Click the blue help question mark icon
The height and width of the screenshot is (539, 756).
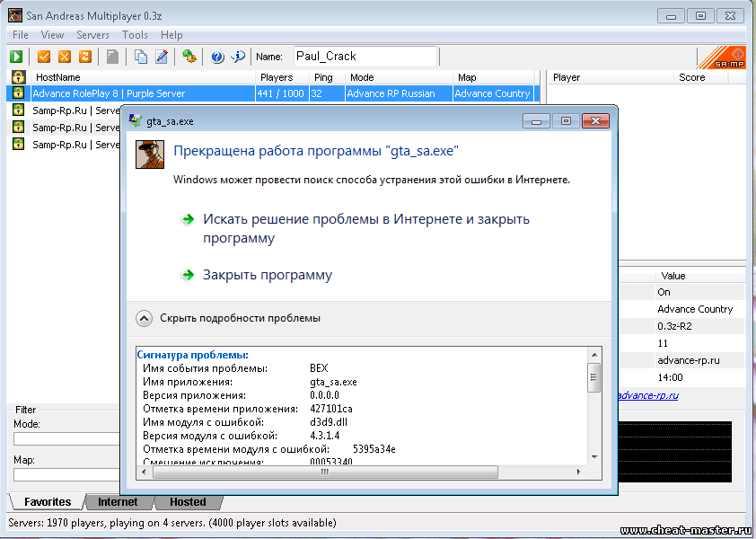click(x=217, y=57)
